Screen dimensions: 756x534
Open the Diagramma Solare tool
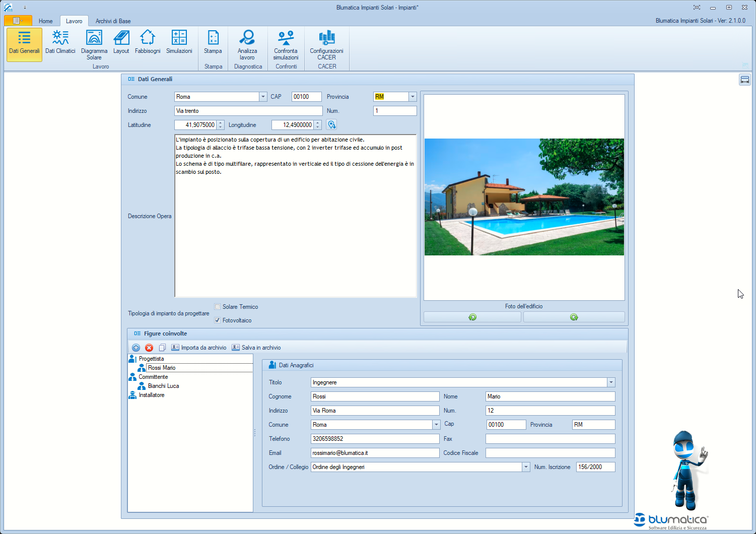tap(94, 44)
